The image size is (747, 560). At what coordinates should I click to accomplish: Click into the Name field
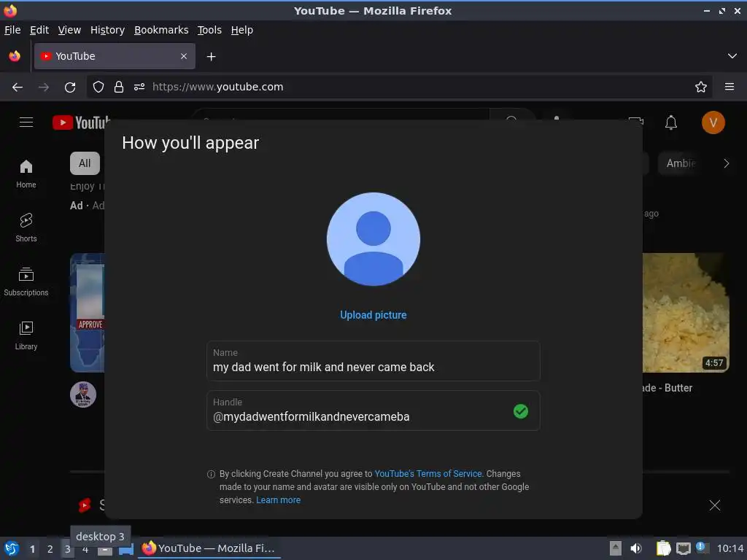pos(373,361)
